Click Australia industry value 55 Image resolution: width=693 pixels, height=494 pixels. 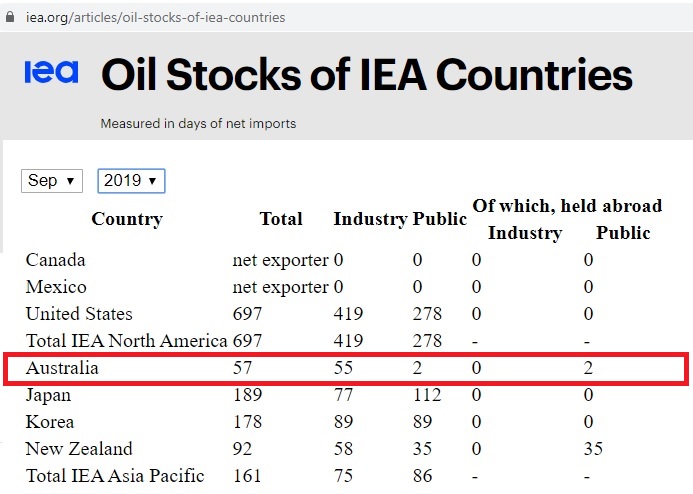click(x=343, y=368)
